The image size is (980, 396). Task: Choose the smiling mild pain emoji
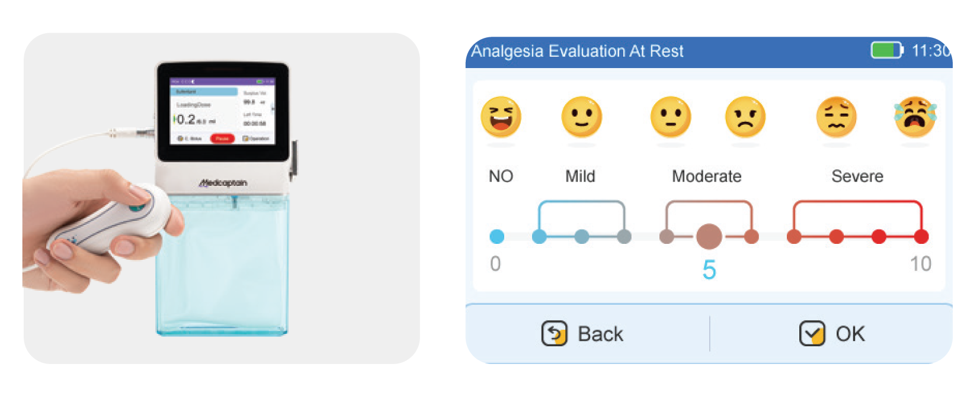(x=581, y=117)
